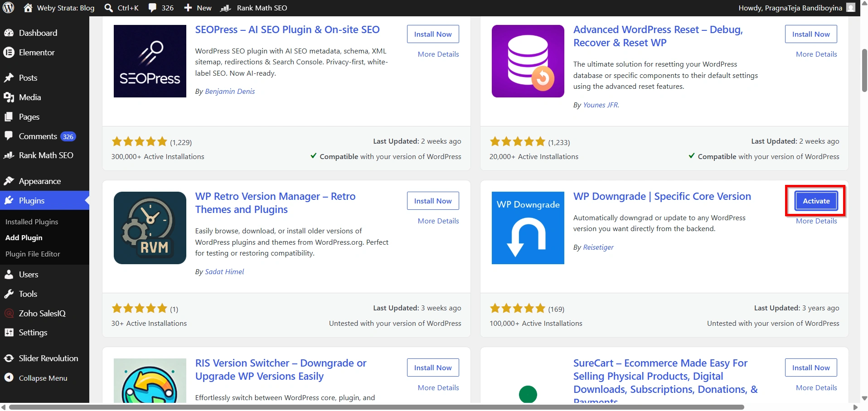Activate the WP Downgrade plugin
This screenshot has height=411, width=868.
point(816,201)
